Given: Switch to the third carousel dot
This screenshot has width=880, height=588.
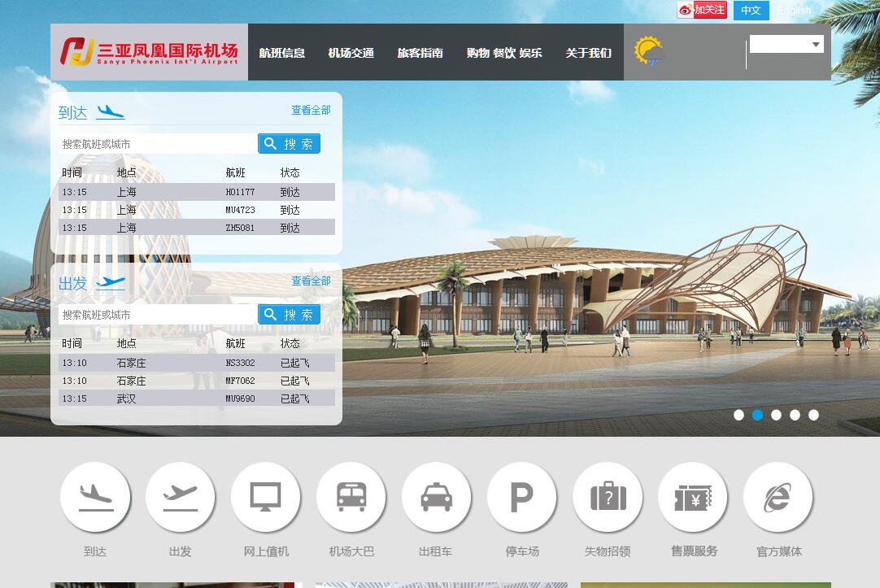Looking at the screenshot, I should pos(776,415).
